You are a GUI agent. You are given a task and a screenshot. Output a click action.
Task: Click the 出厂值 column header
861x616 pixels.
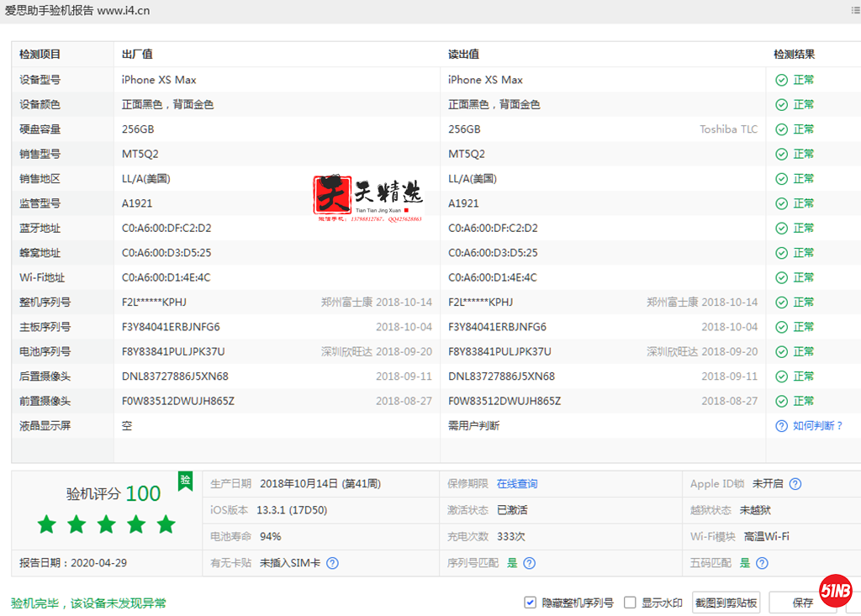click(x=137, y=55)
